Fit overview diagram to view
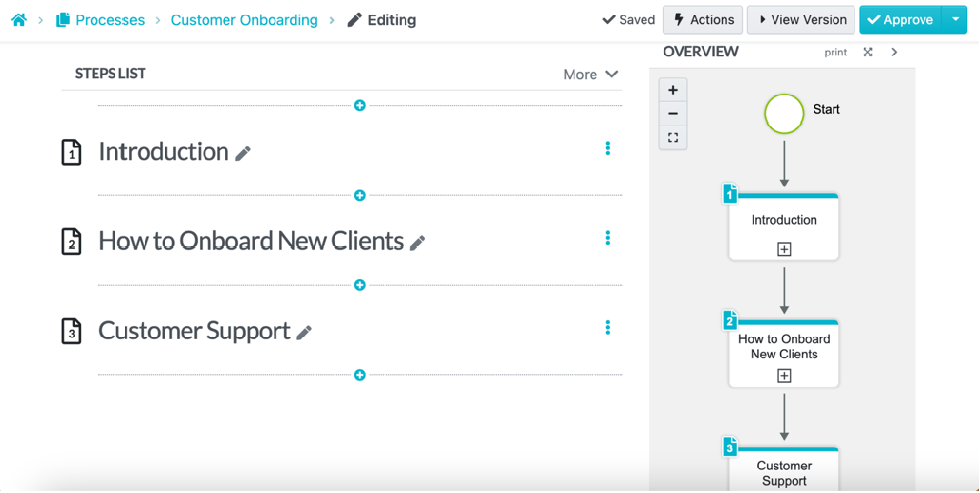 (673, 137)
